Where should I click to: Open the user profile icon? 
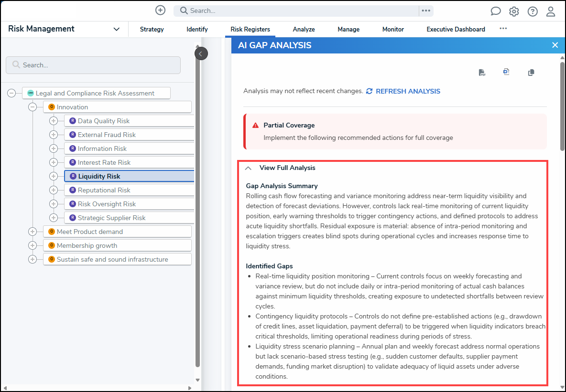point(551,11)
